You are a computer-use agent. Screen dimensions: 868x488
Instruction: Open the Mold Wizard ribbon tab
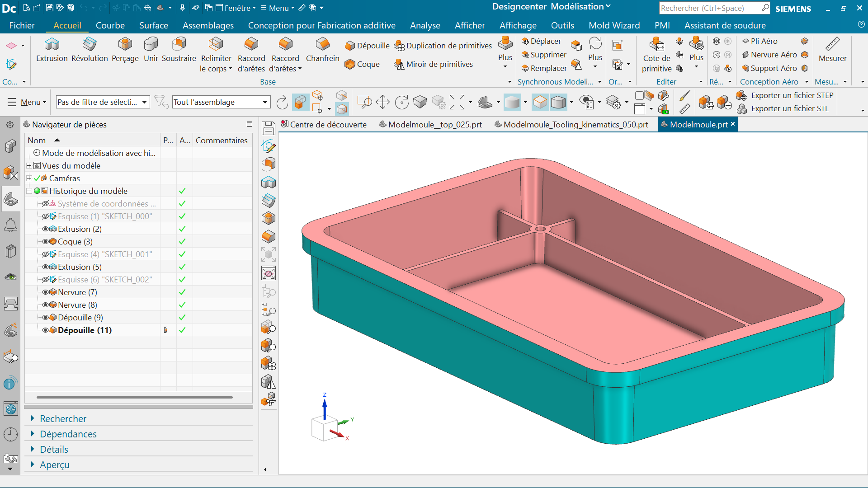[614, 25]
